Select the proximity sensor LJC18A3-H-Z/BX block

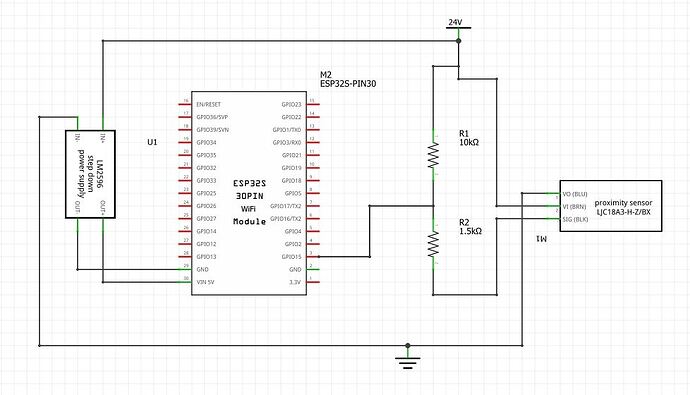pyautogui.click(x=611, y=206)
